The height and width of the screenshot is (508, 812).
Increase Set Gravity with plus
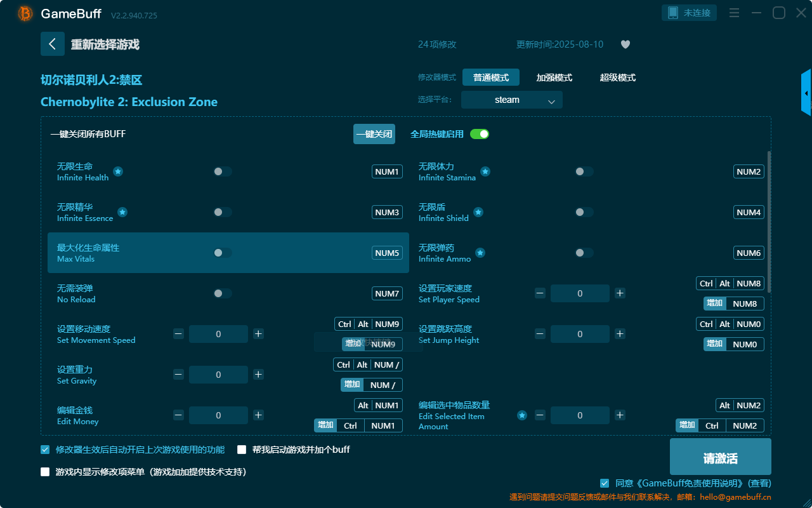point(259,375)
